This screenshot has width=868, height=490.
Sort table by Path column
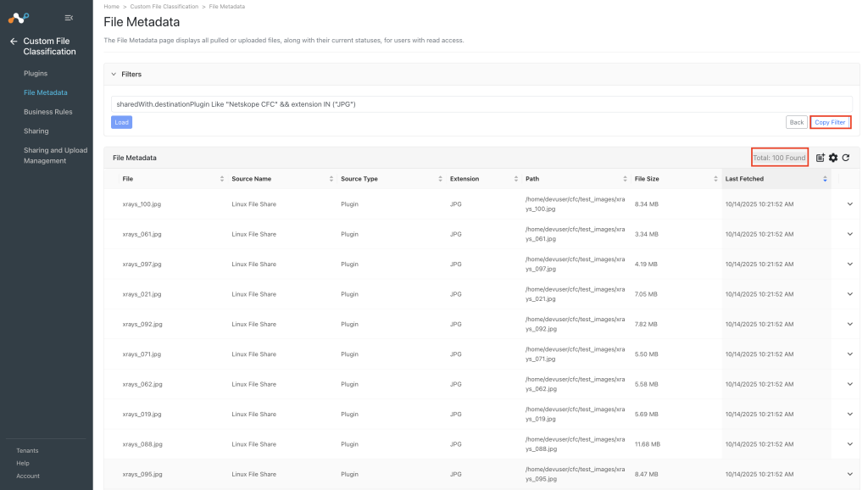[625, 179]
